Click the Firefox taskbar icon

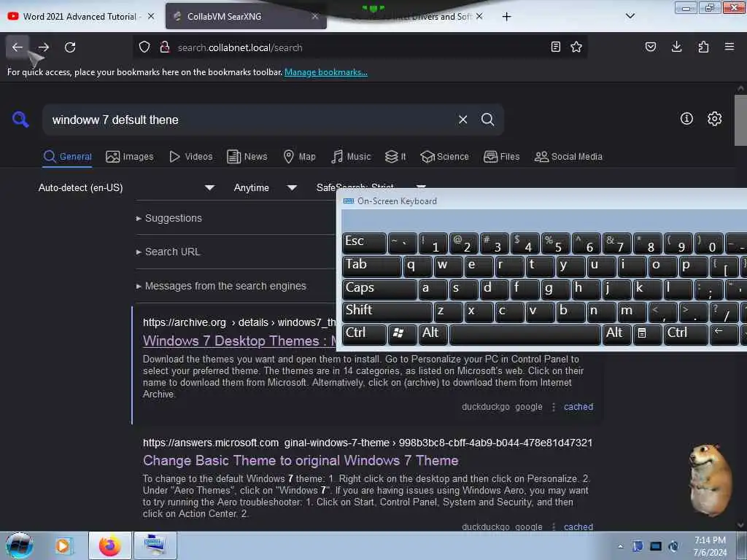pos(109,545)
